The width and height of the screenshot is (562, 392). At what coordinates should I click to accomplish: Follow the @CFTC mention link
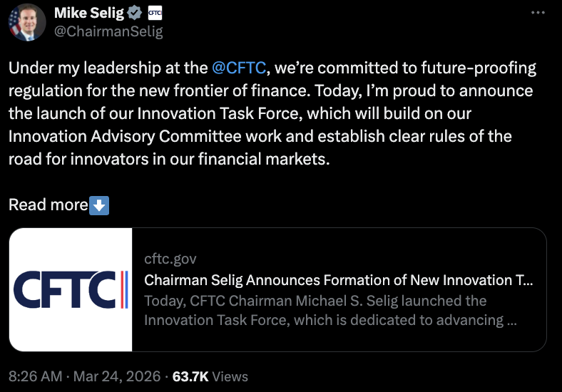click(x=239, y=68)
